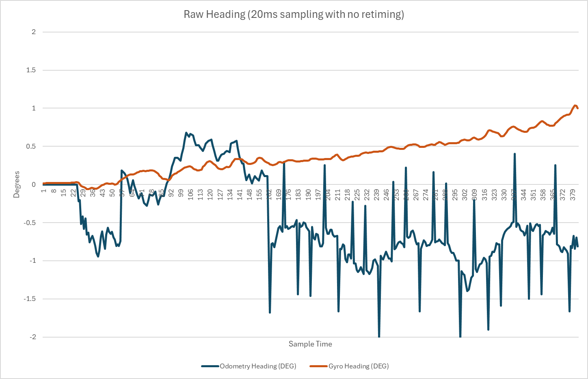The width and height of the screenshot is (588, 379).
Task: Click the blue odometry peak near sample 106
Action: point(186,133)
